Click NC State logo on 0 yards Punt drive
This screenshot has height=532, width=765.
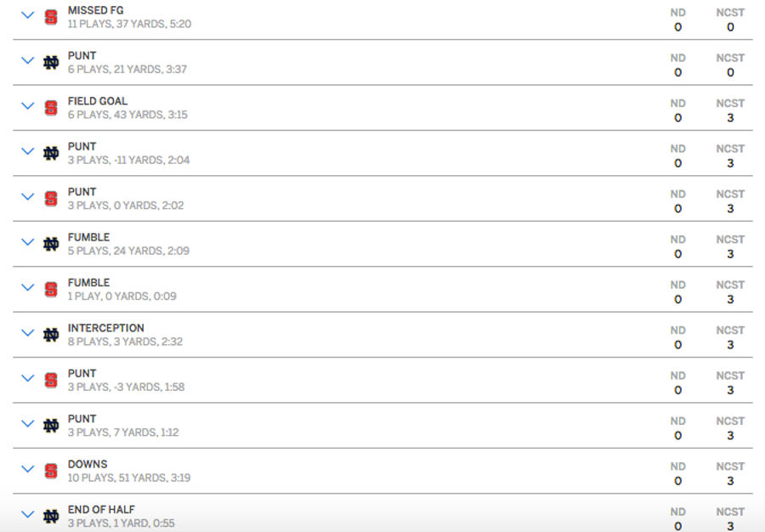point(51,199)
